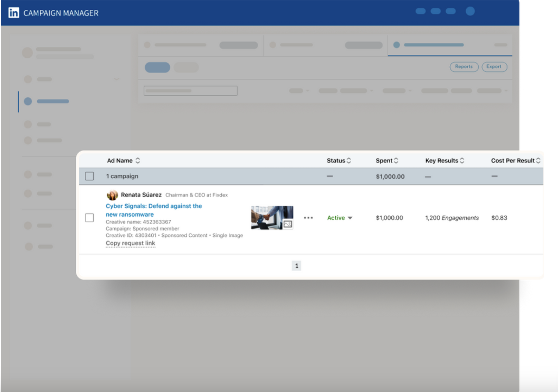Sort by Ad Name column arrows
Screen dimensions: 558x392
click(x=138, y=161)
